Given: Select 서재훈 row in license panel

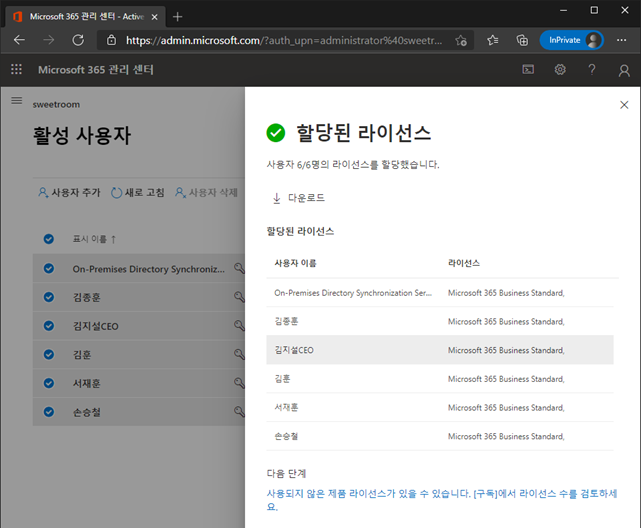Looking at the screenshot, I should pyautogui.click(x=440, y=407).
